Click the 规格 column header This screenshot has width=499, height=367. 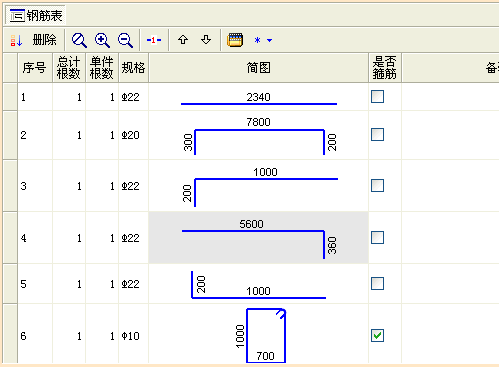(133, 68)
